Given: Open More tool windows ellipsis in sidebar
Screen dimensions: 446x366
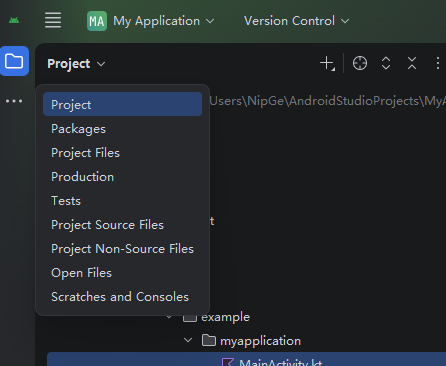Looking at the screenshot, I should pos(14,101).
